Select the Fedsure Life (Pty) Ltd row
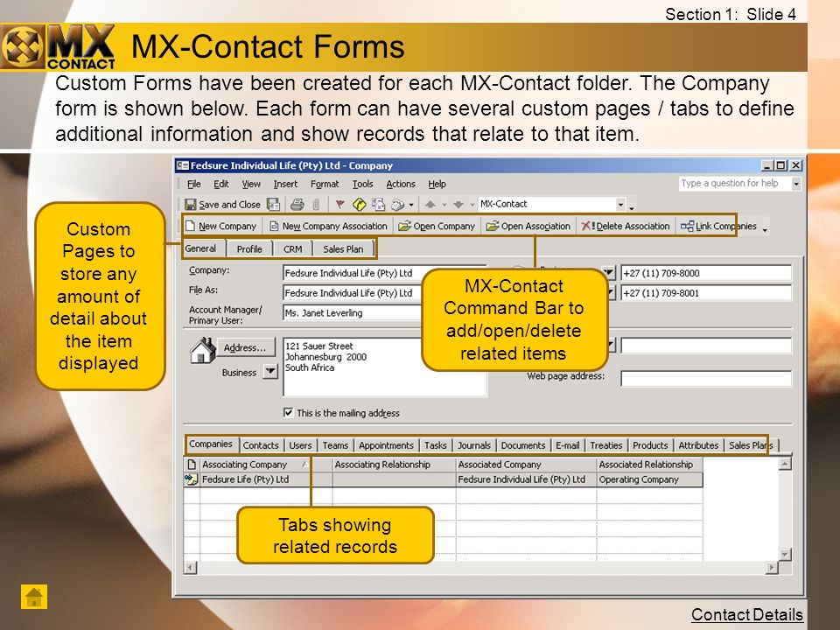This screenshot has height=630, width=840. click(443, 479)
